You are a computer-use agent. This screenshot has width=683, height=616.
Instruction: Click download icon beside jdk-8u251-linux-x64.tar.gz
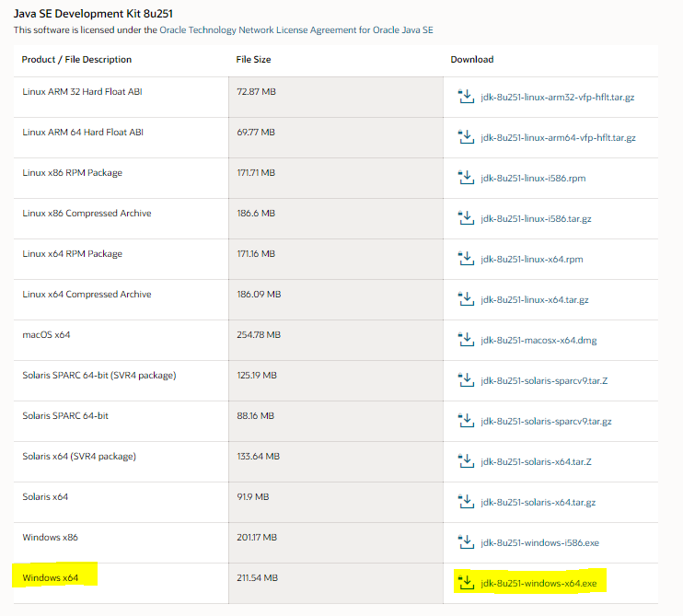[466, 299]
